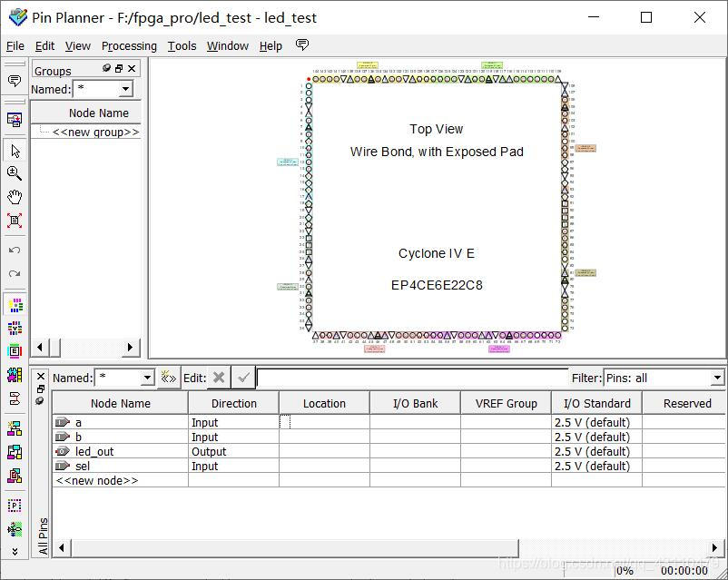Click the All Pins panel globe icon
Image resolution: width=728 pixels, height=580 pixels.
pos(40,400)
